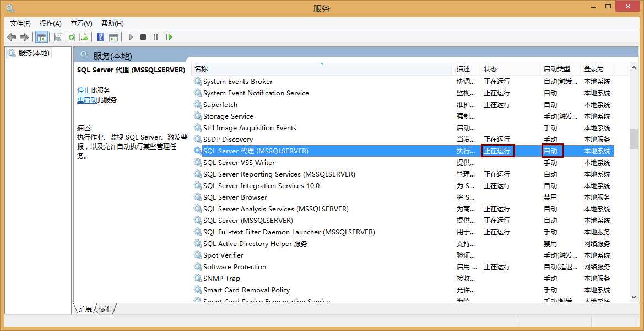The height and width of the screenshot is (331, 644).
Task: Click 网络服务 logon of SQL Active Directory Helper
Action: (x=597, y=244)
